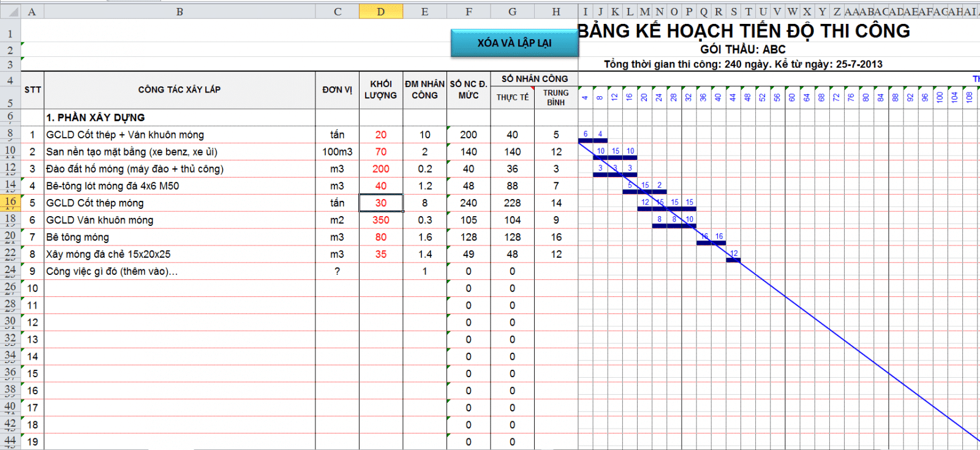Select 'San nền tạo mặt bằng' task cell
980x450 pixels.
132,152
